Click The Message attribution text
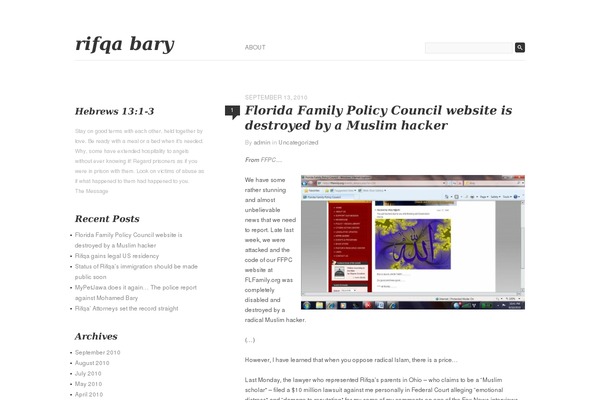 tap(91, 191)
